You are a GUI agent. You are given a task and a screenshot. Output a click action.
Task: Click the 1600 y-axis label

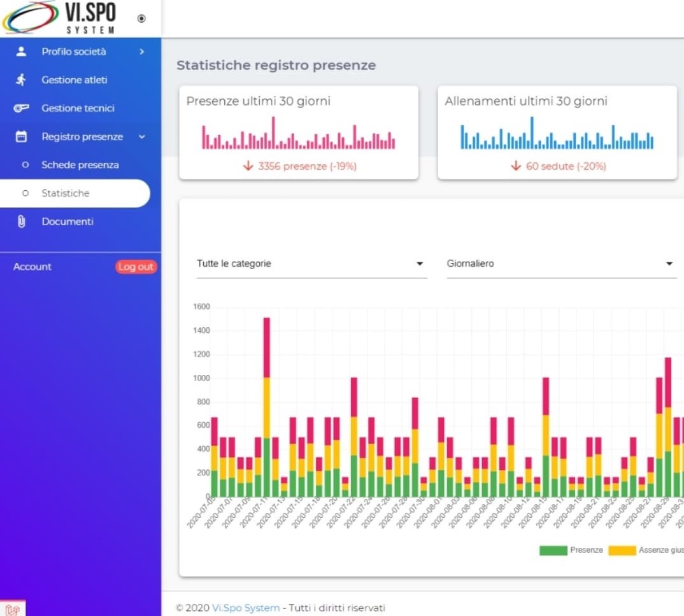point(201,307)
